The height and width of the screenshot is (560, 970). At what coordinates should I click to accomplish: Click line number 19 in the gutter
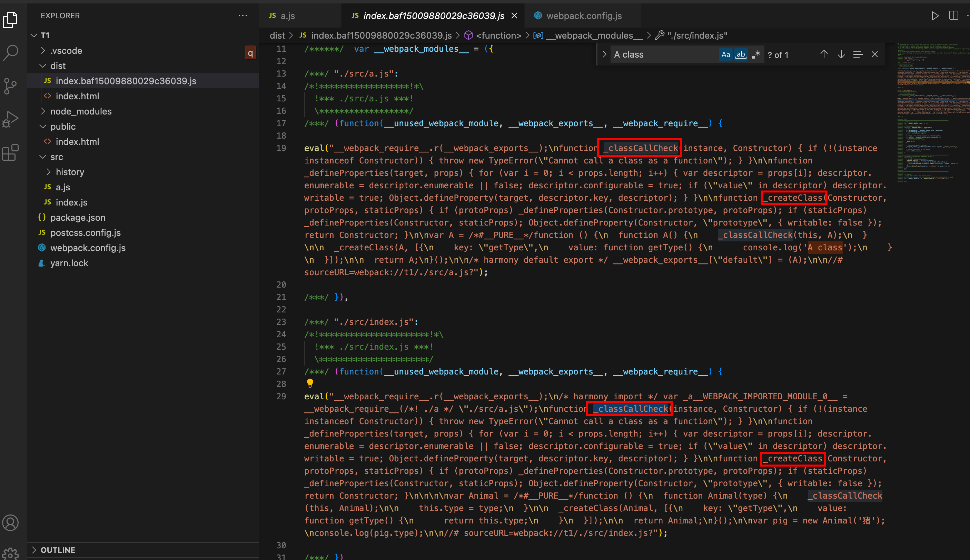tap(281, 148)
